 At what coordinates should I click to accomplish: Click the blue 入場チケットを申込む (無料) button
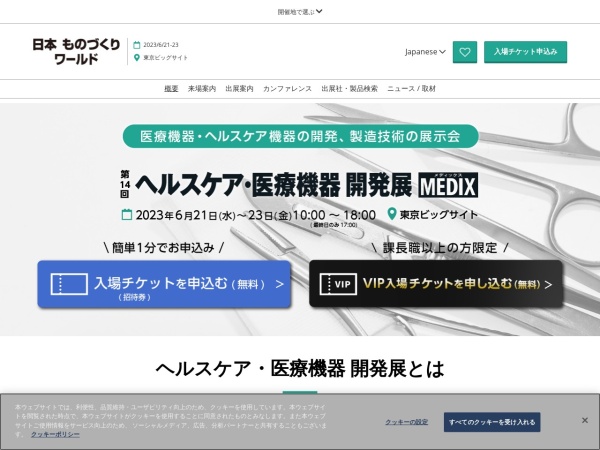tap(164, 284)
